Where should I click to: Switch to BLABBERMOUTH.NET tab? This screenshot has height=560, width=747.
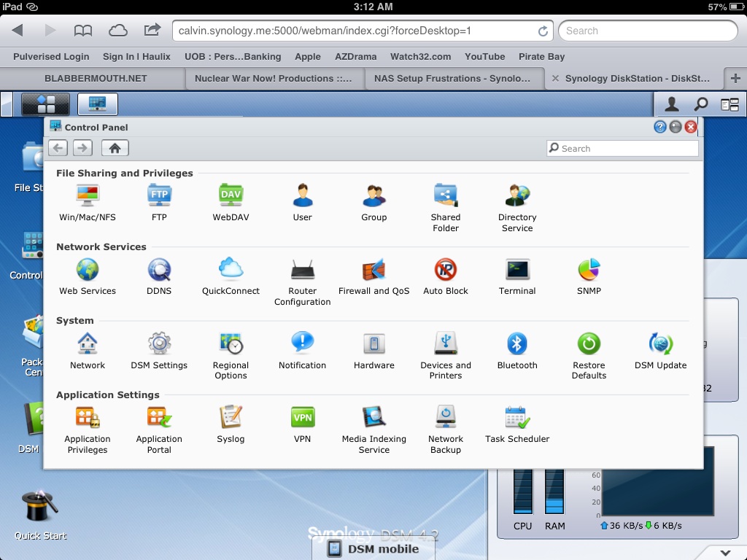[x=96, y=79]
